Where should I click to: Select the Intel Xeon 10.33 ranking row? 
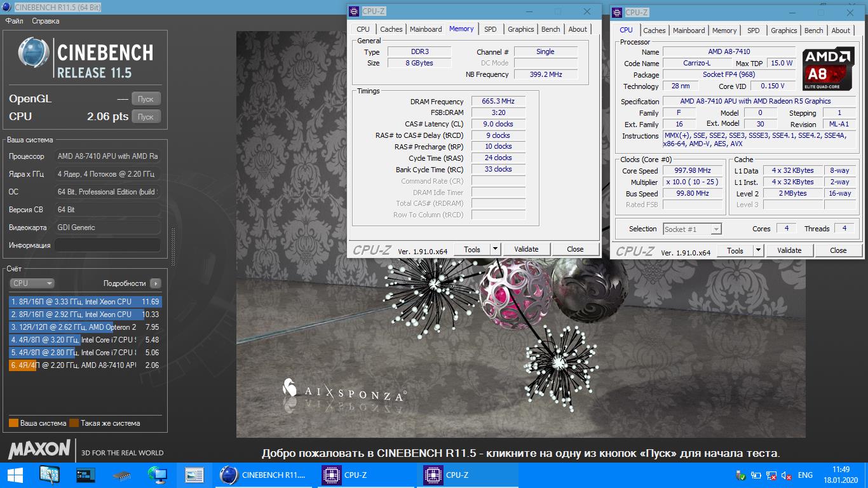pos(85,315)
